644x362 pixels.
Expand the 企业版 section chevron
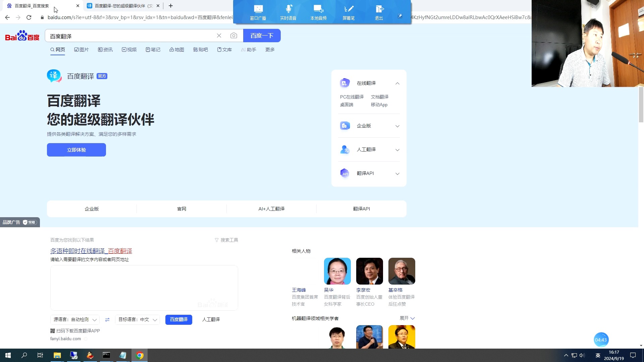click(397, 126)
